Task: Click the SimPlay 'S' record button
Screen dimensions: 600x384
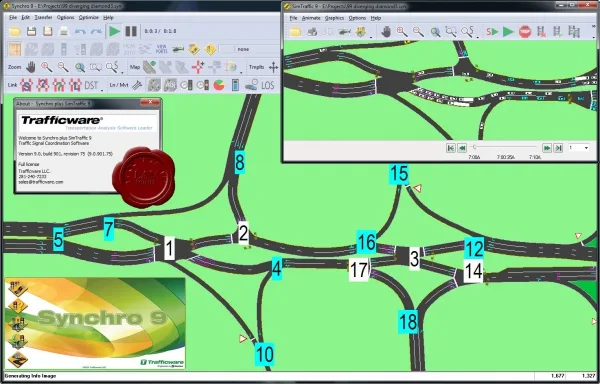Action: point(492,32)
